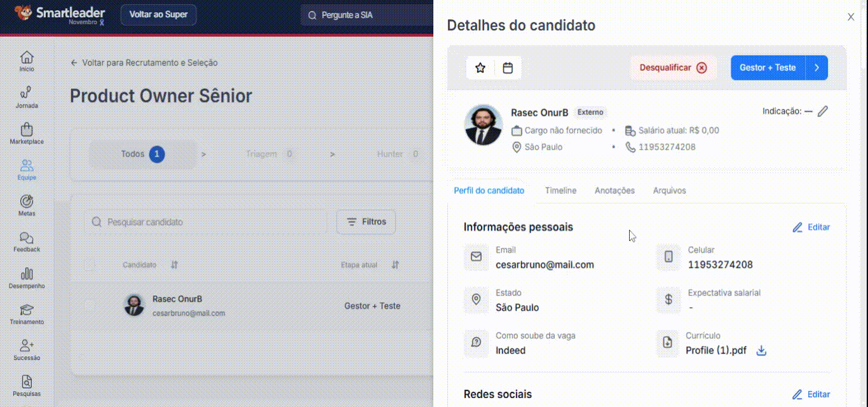The image size is (868, 407).
Task: Toggle the select-all candidates checkbox
Action: 90,265
